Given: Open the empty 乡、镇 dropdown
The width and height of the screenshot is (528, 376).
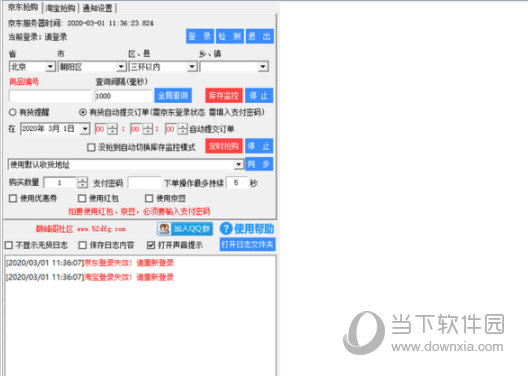Looking at the screenshot, I should click(x=234, y=67).
